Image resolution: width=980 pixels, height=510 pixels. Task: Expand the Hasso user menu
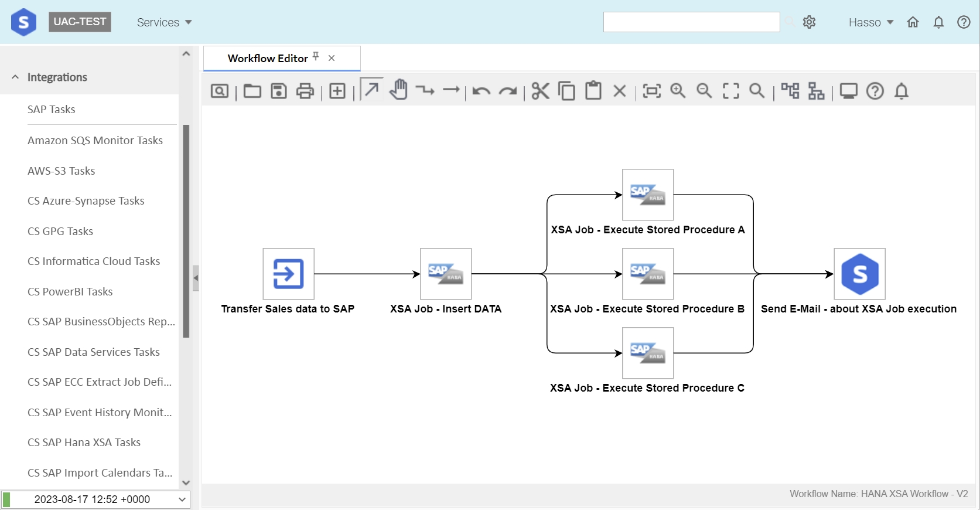coord(871,22)
